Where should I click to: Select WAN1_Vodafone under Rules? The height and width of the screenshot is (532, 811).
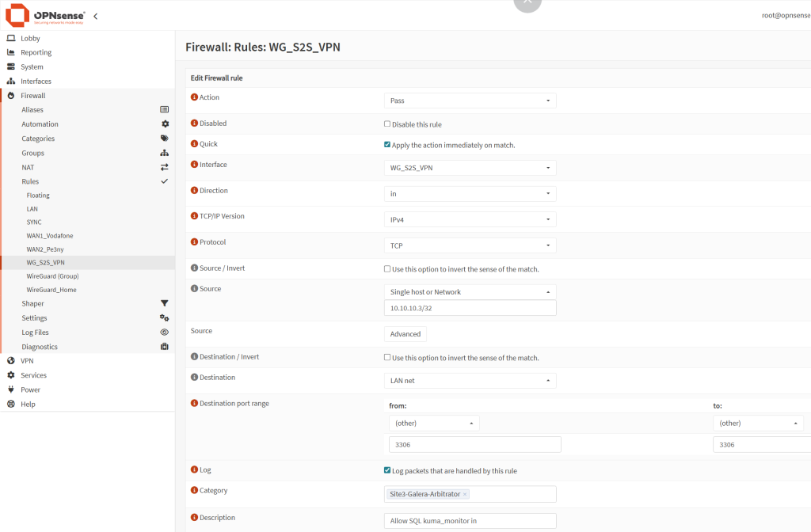click(x=50, y=235)
